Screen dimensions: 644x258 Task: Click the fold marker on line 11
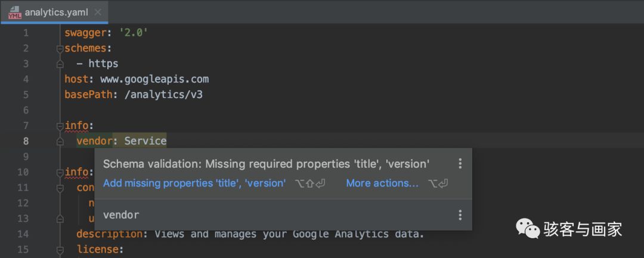[60, 188]
